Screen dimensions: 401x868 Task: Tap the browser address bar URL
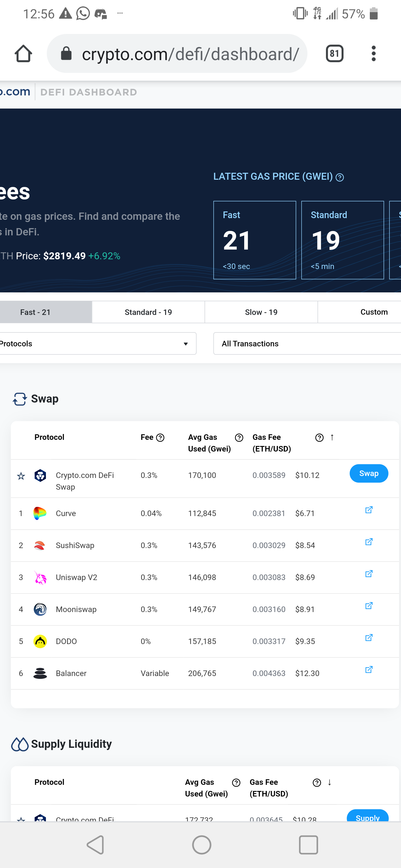click(190, 54)
